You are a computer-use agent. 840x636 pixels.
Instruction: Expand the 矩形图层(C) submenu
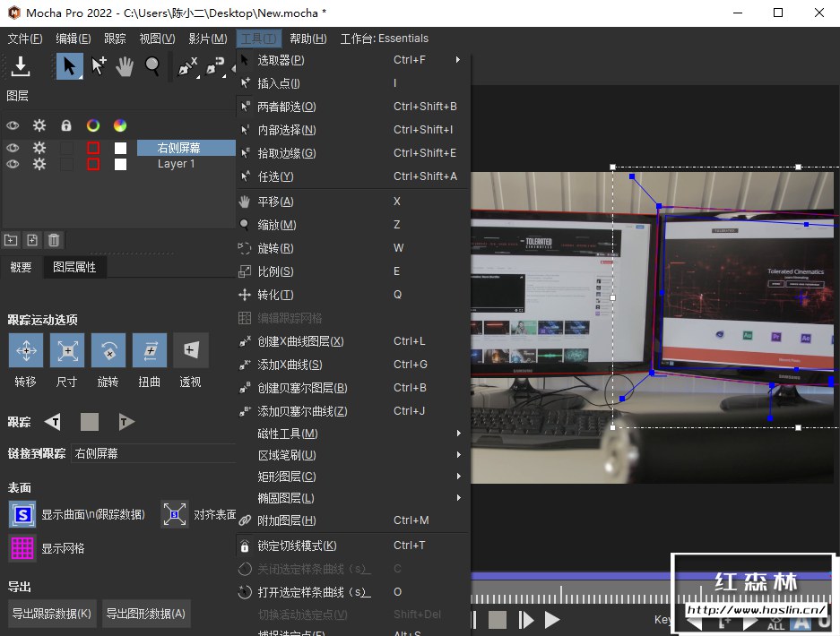pos(353,477)
